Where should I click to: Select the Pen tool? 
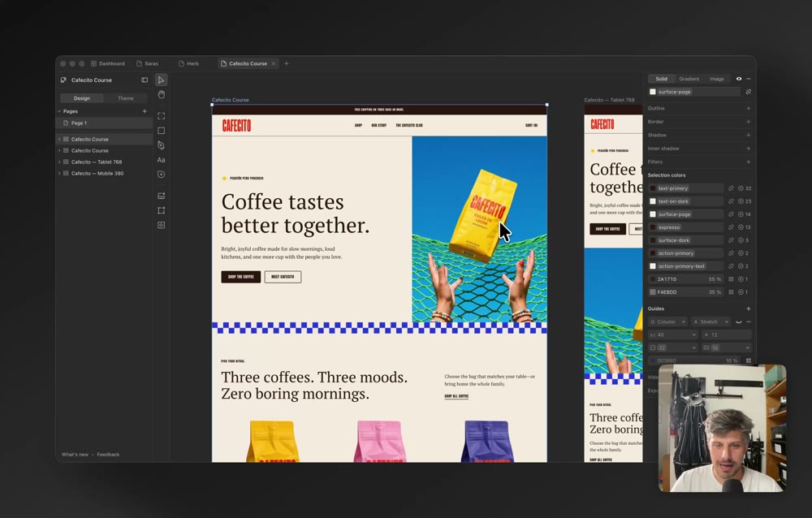click(161, 145)
